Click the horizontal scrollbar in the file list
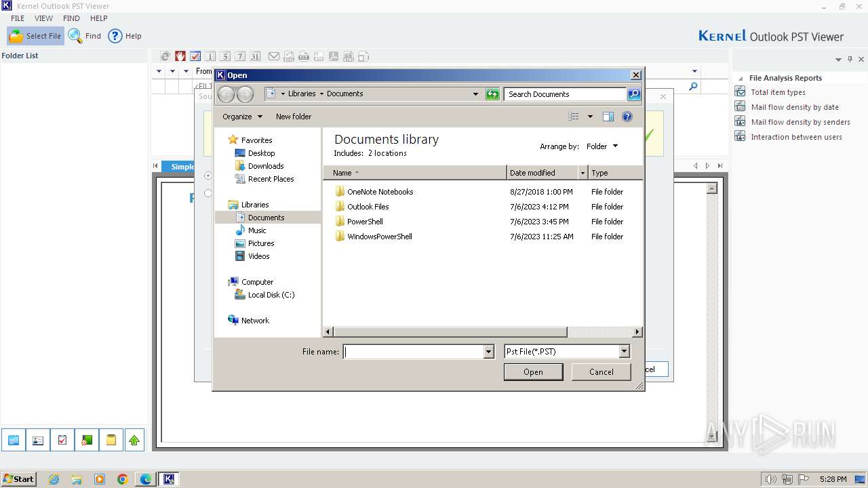Image resolution: width=868 pixels, height=488 pixels. coord(450,332)
